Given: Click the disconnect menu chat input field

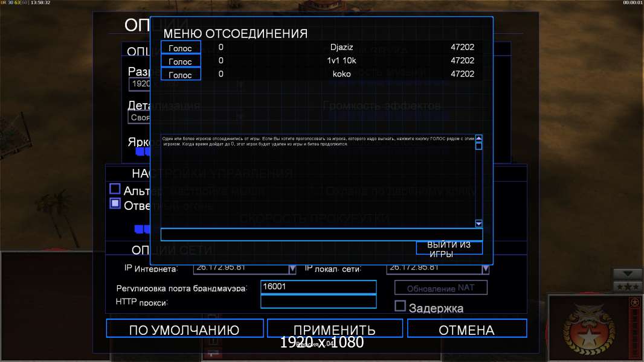Looking at the screenshot, I should (x=321, y=235).
